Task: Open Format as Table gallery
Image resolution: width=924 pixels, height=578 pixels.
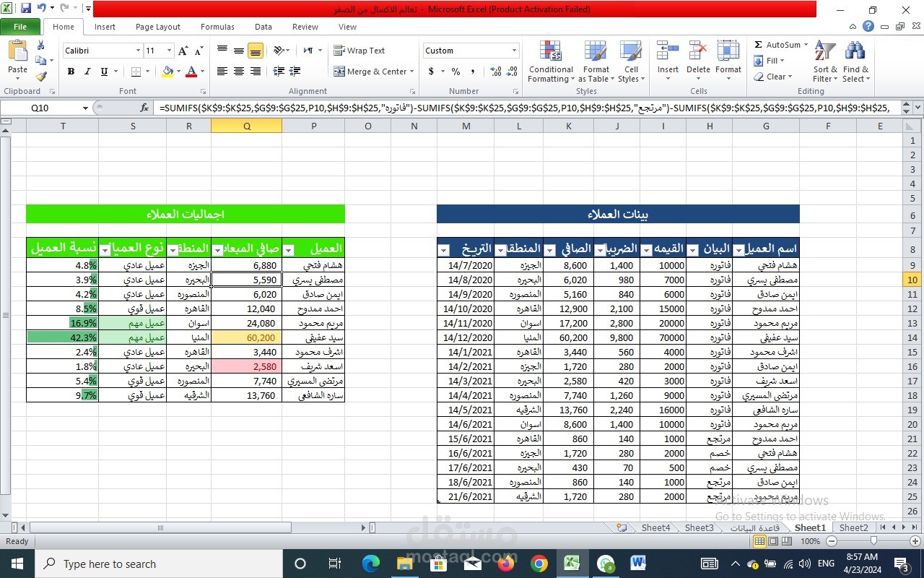Action: (596, 61)
